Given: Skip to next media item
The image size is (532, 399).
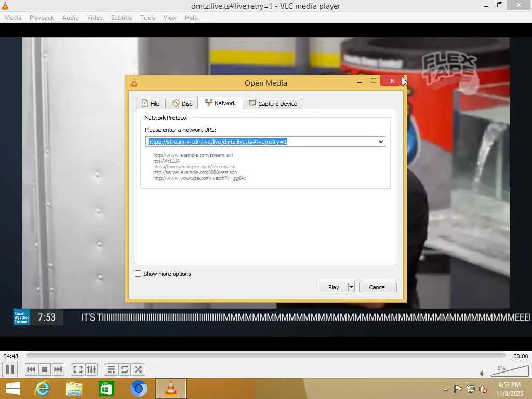Looking at the screenshot, I should coord(58,369).
